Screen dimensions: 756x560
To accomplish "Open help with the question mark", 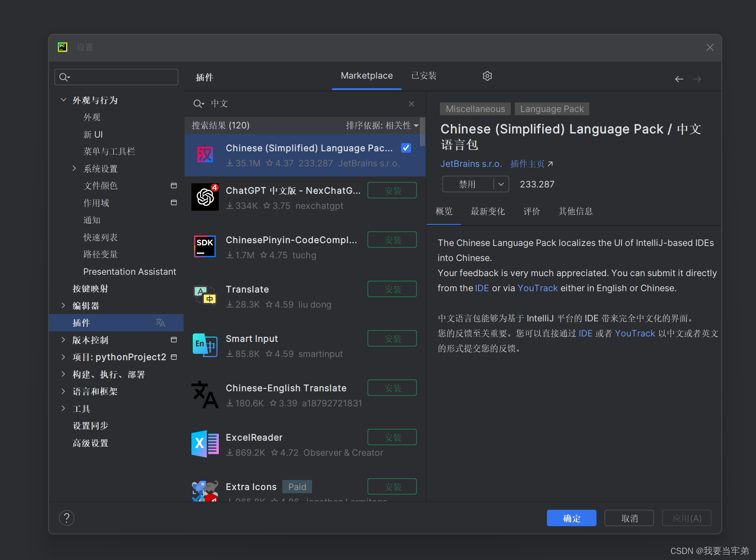I will coord(67,518).
